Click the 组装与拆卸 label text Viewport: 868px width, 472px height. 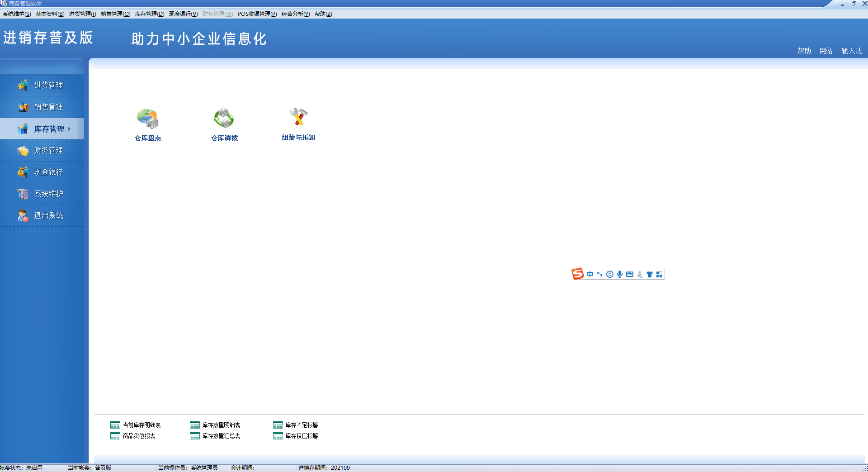(298, 138)
